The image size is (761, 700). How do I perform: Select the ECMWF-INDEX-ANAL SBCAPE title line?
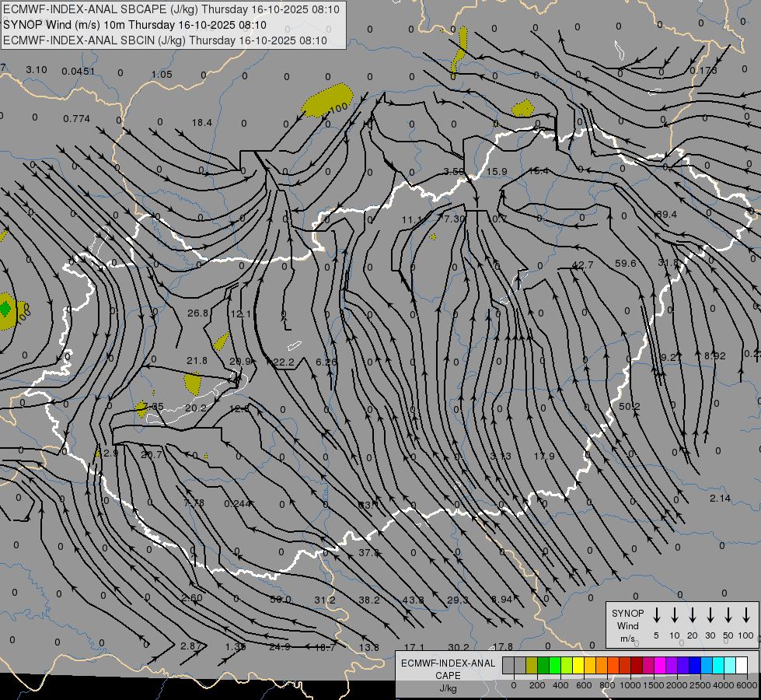click(x=171, y=9)
